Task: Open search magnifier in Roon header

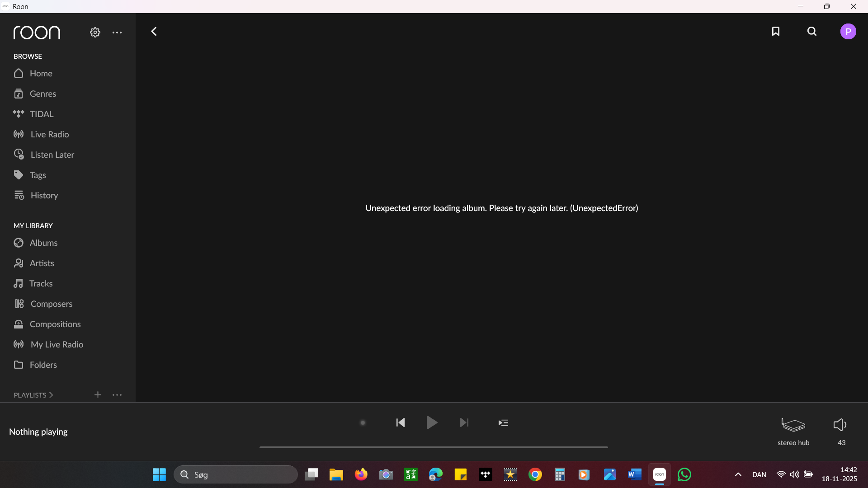Action: pyautogui.click(x=812, y=31)
